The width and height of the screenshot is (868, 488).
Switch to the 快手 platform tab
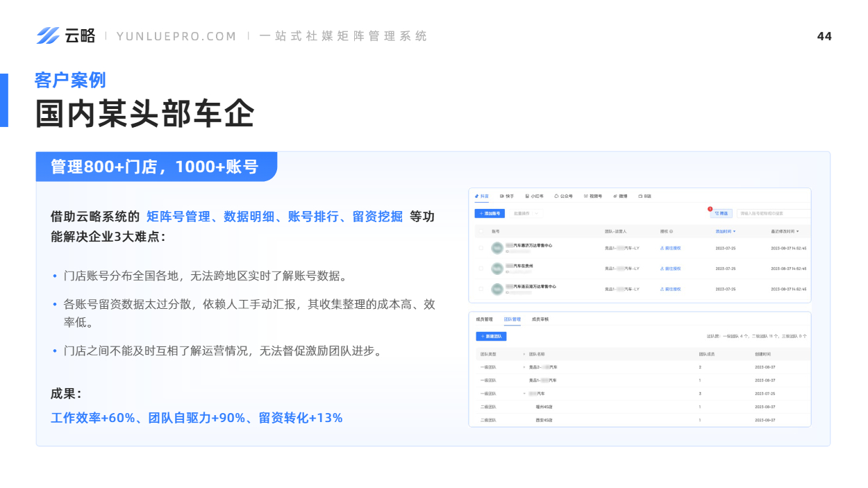[507, 196]
